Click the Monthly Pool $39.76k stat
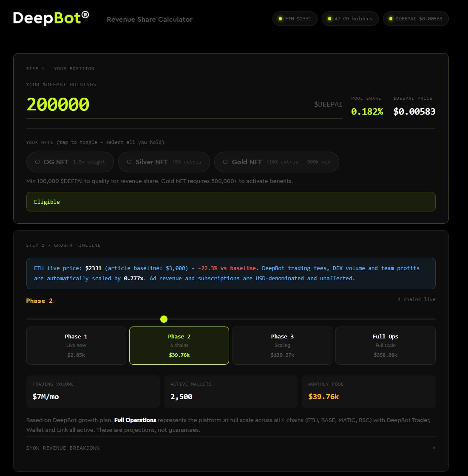 pos(369,392)
